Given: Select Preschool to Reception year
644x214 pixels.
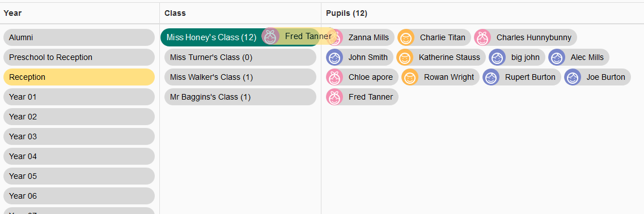Looking at the screenshot, I should click(x=79, y=57).
